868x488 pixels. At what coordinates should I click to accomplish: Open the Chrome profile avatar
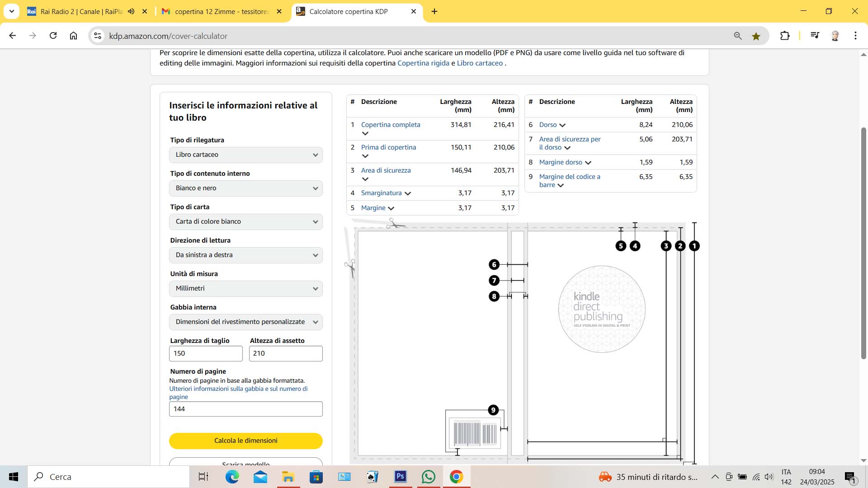(x=835, y=36)
